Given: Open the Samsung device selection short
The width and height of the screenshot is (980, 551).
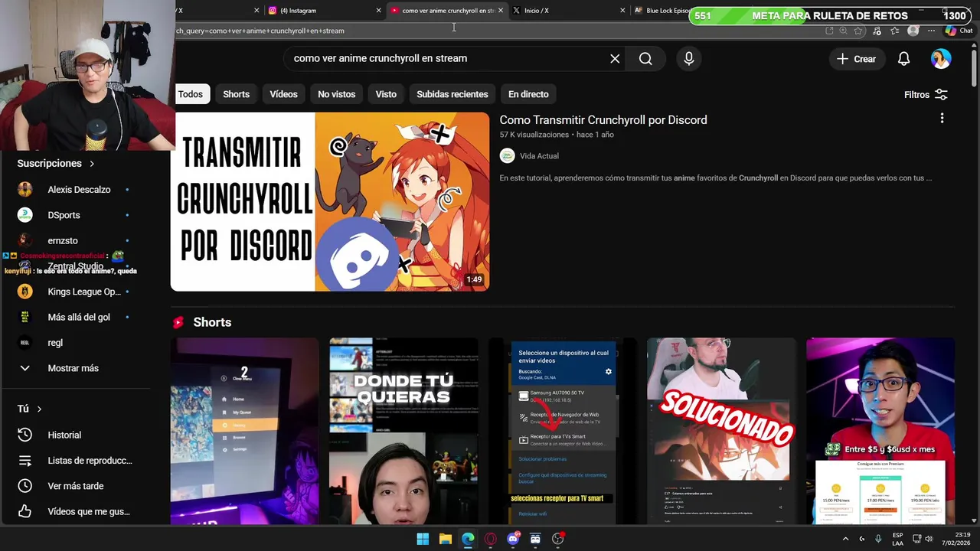Looking at the screenshot, I should point(563,431).
